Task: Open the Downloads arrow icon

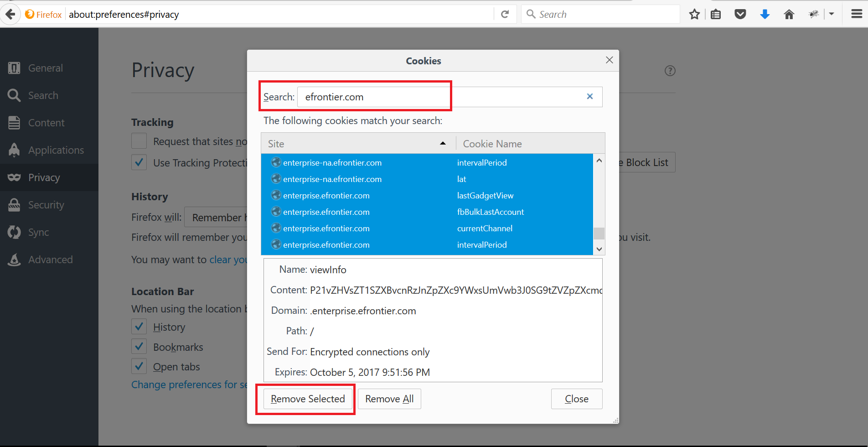Action: [765, 15]
